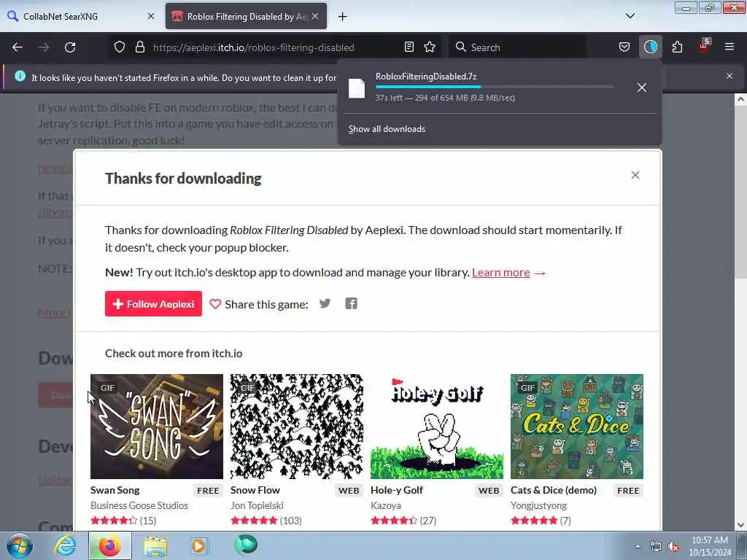Show hidden system tray icons
747x560 pixels.
click(638, 547)
